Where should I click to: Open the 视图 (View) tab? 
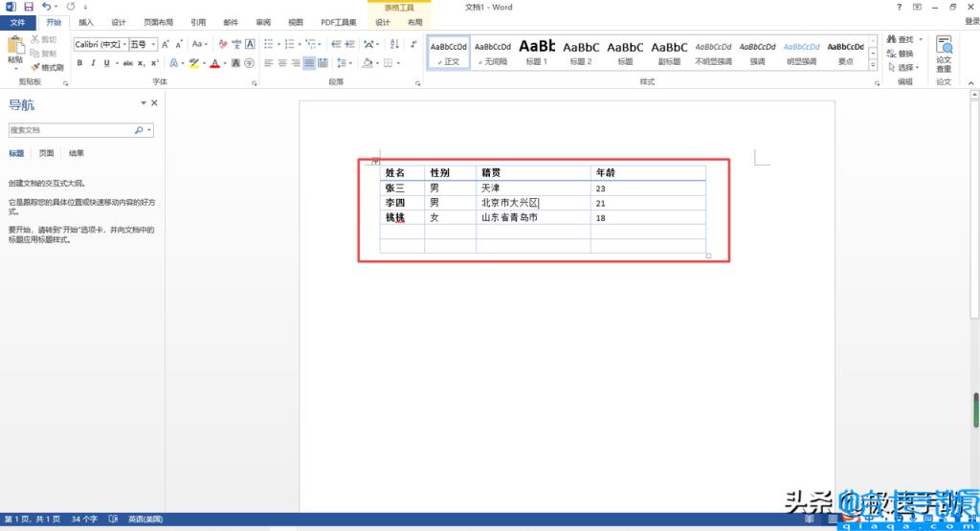click(296, 23)
